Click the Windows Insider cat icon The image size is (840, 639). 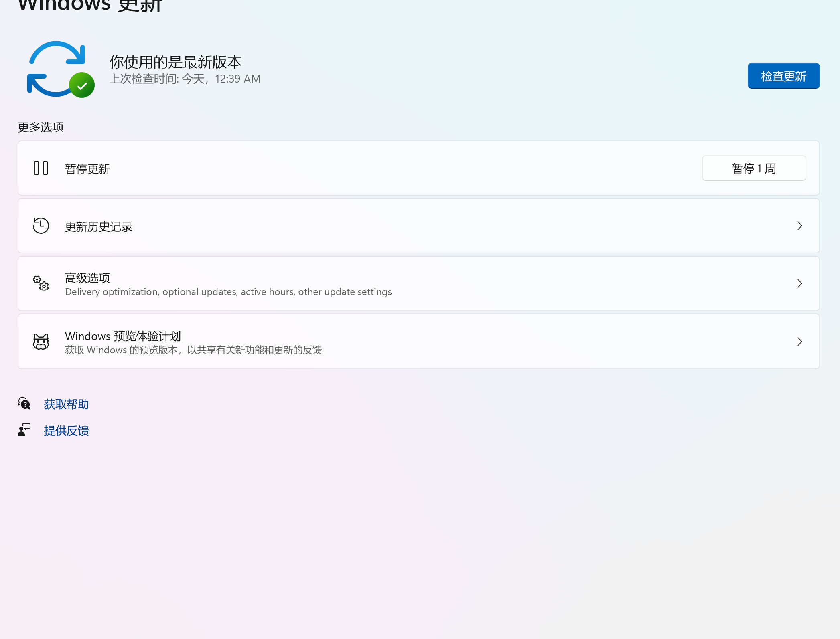coord(41,342)
